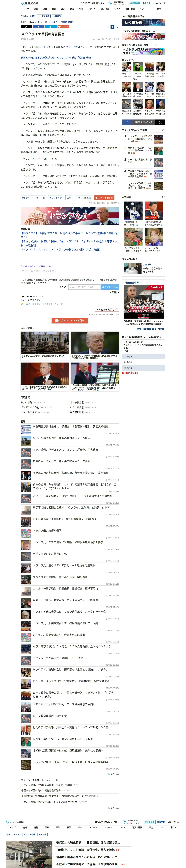Open news item トランプ米大統領が帰国
The image size is (186, 868).
pos(47,530)
